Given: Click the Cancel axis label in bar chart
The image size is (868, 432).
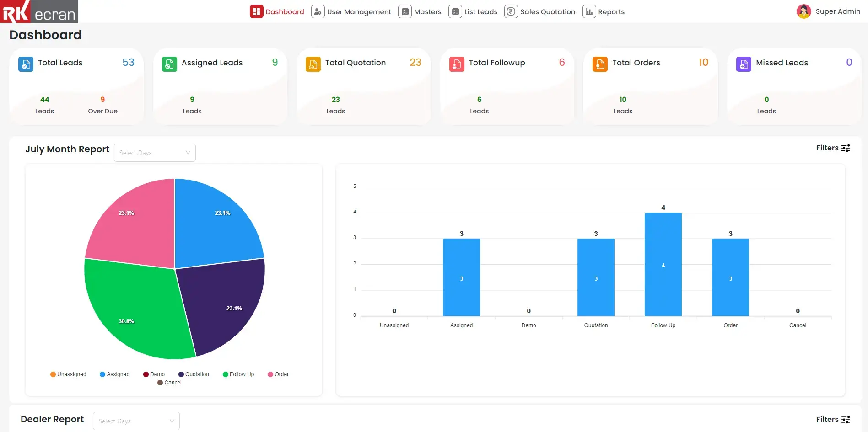Looking at the screenshot, I should tap(798, 325).
